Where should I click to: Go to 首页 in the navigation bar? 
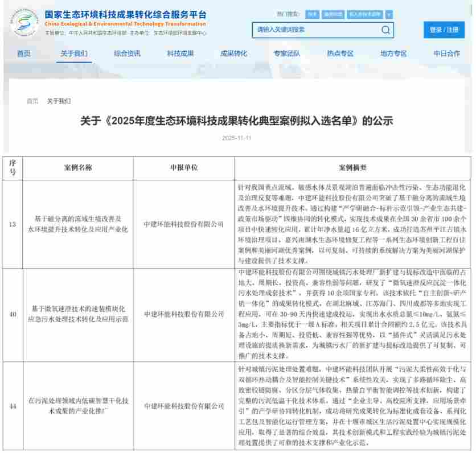[x=24, y=53]
